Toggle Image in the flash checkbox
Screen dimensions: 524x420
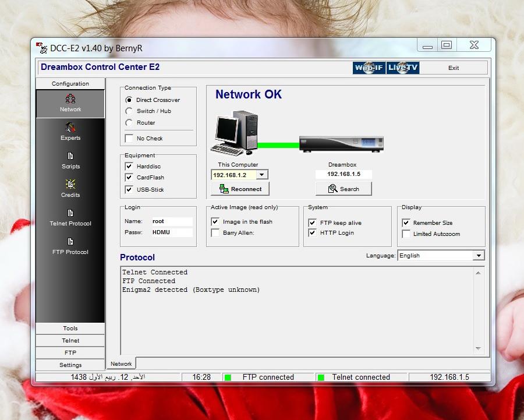[x=215, y=222]
